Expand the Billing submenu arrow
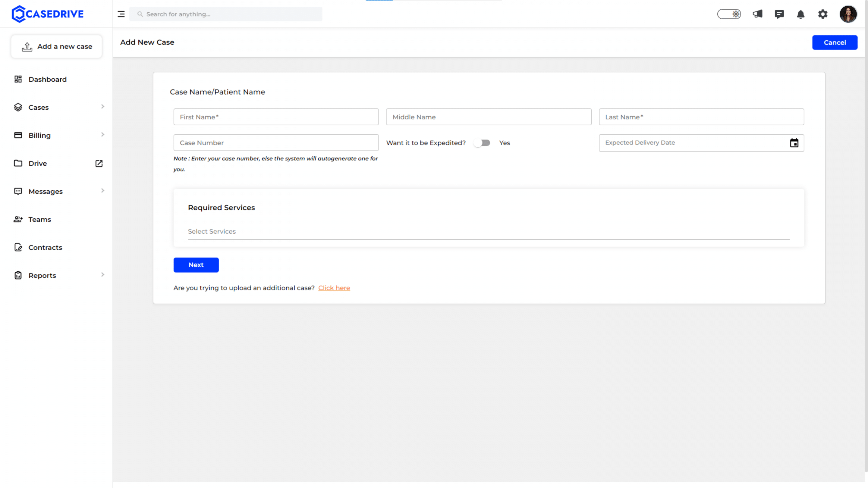The width and height of the screenshot is (868, 488). pyautogui.click(x=102, y=135)
